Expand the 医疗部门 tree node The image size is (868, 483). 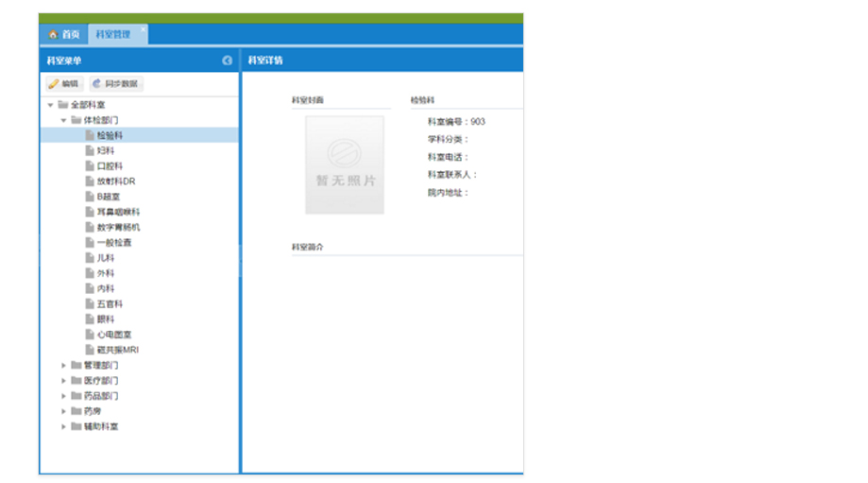(64, 381)
